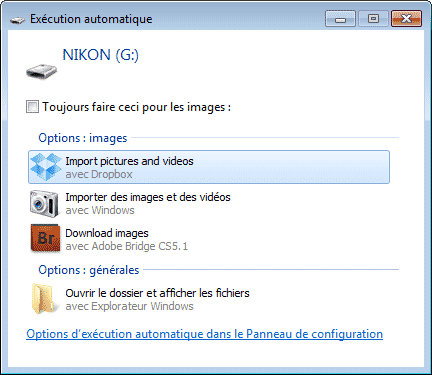The image size is (432, 375).
Task: Click the yellow folder icon
Action: [44, 298]
